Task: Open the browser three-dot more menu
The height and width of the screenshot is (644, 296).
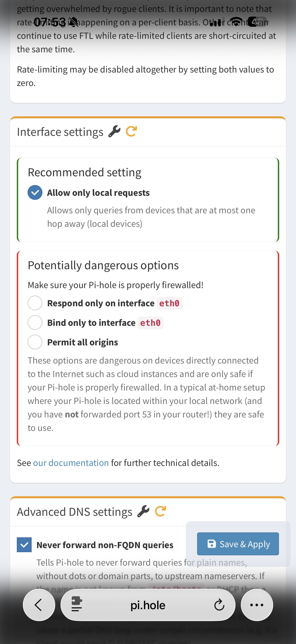Action: (257, 605)
